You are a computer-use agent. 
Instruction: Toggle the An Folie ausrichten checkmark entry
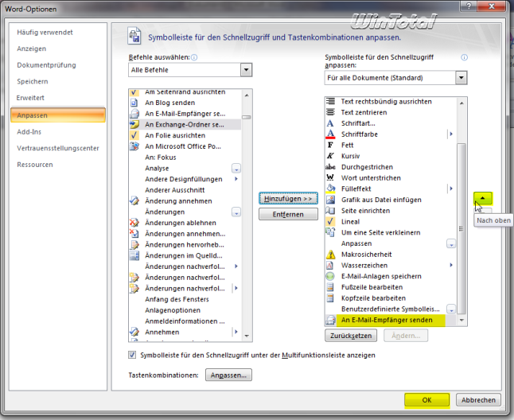click(185, 135)
